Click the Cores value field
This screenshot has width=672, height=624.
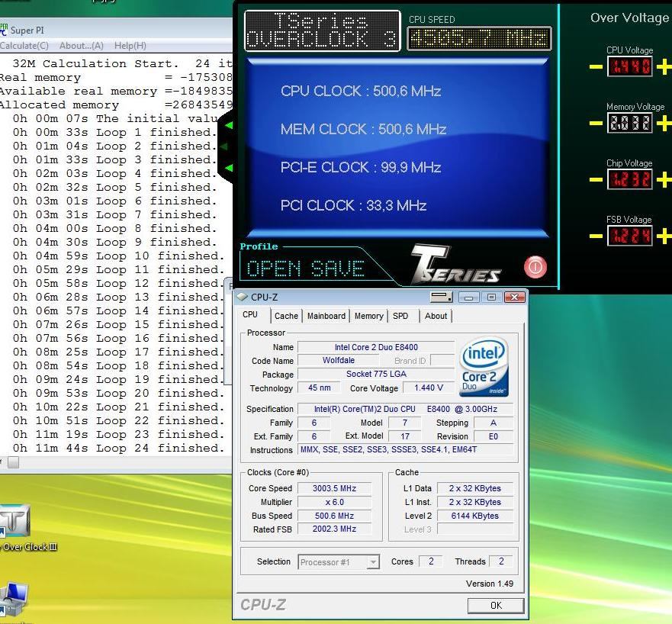point(431,561)
